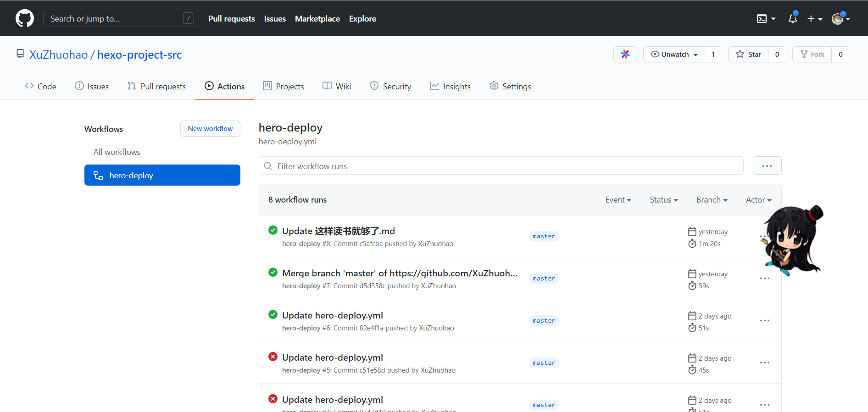
Task: Open the plus create-new dropdown
Action: coord(815,19)
